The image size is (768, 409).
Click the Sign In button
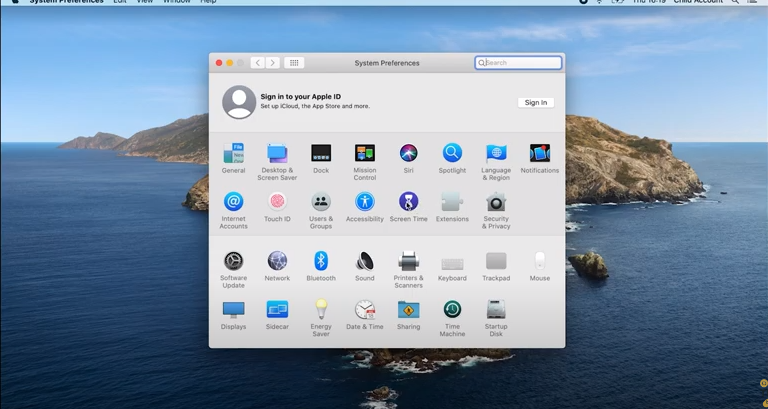(x=536, y=102)
